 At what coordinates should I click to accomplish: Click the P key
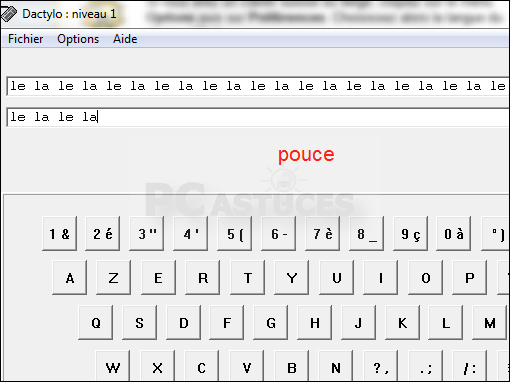[470, 278]
